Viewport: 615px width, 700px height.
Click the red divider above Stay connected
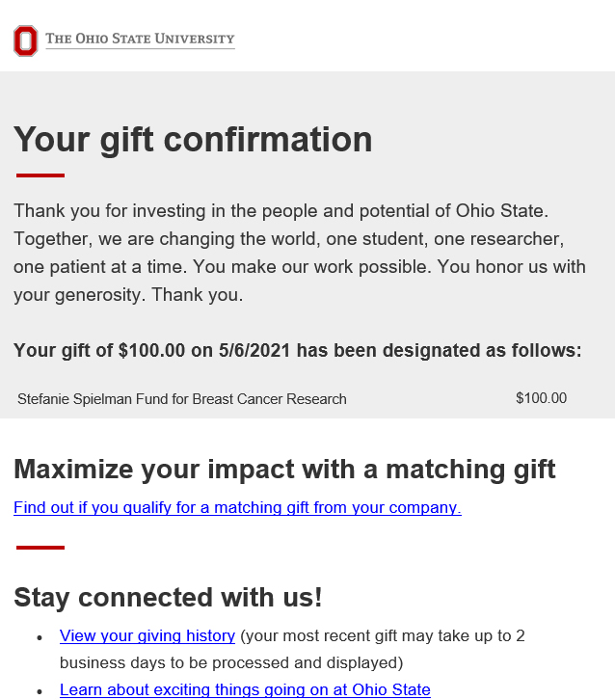[40, 548]
